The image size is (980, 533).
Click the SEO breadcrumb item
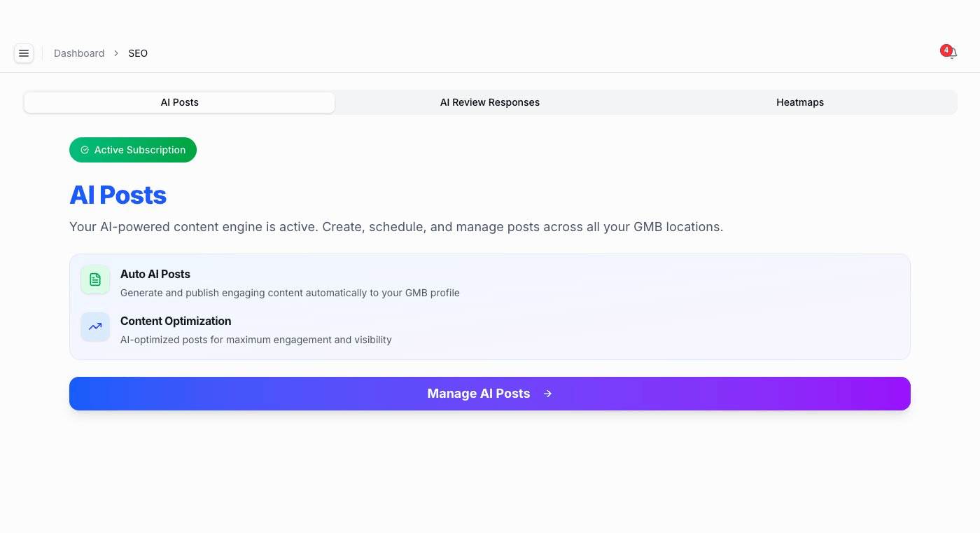click(x=138, y=53)
